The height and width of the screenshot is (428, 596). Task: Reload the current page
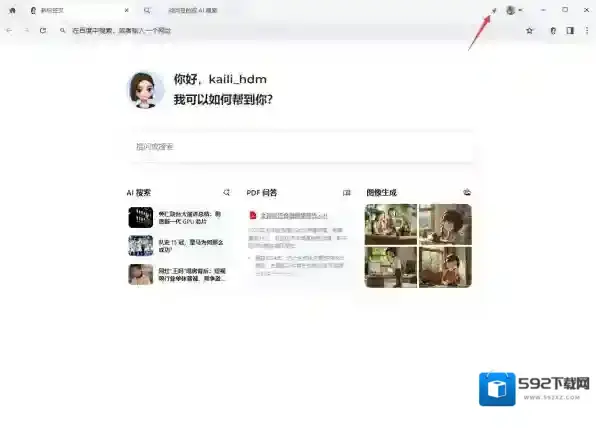(x=43, y=30)
